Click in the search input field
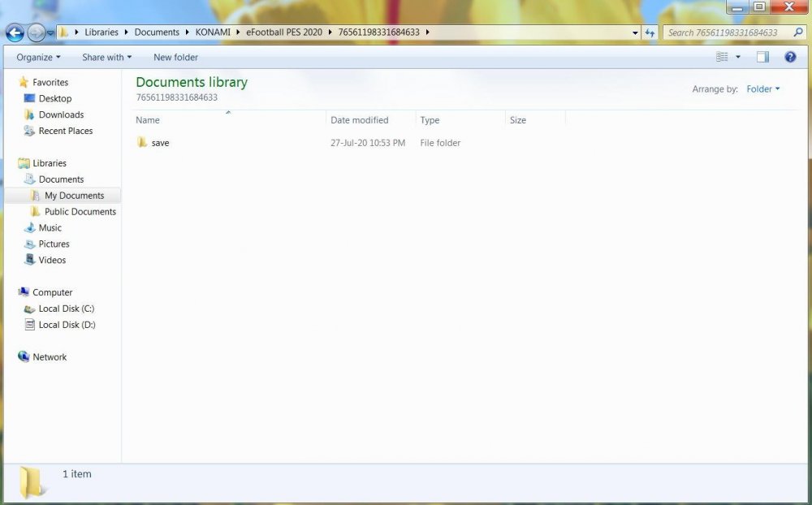Viewport: 812px width, 505px height. 727,32
